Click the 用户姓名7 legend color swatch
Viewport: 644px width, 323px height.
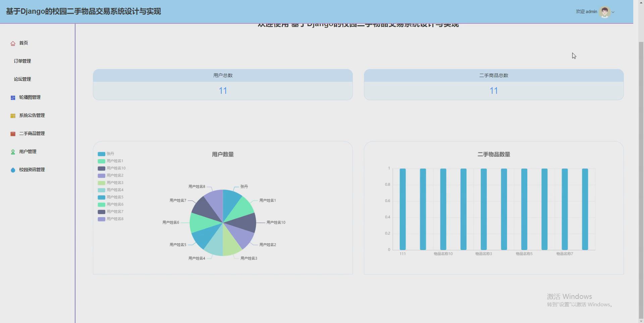[101, 212]
